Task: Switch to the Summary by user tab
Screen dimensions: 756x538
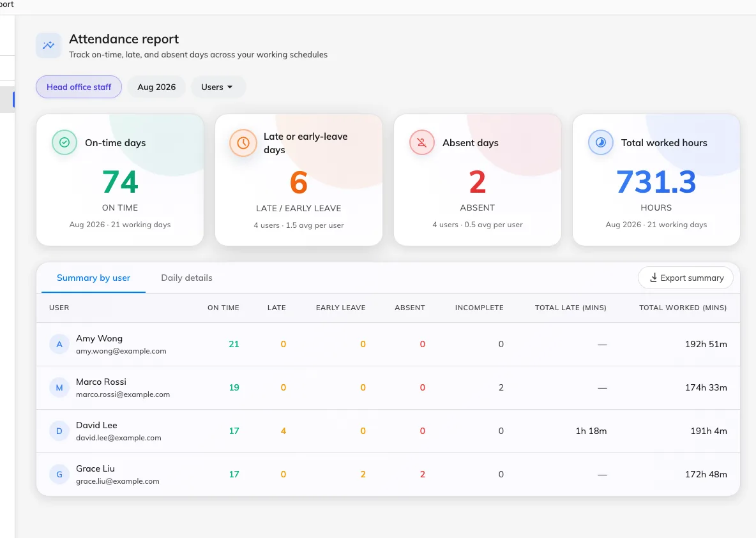Action: point(93,278)
